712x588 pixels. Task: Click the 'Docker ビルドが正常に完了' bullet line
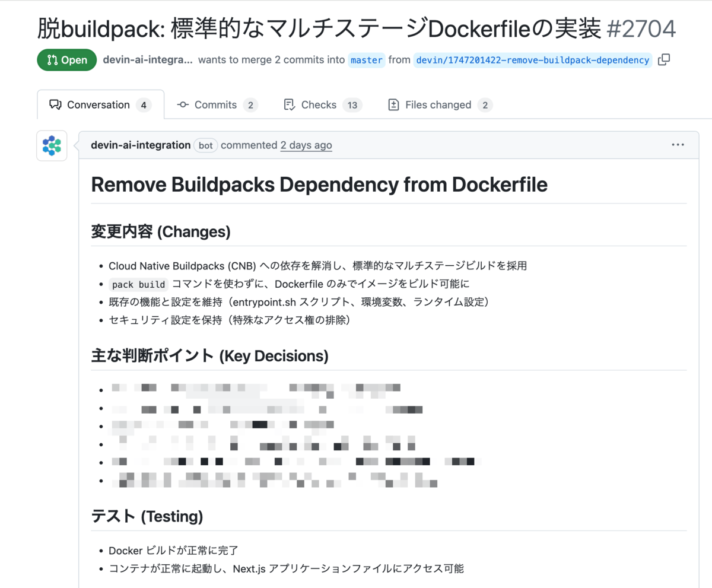[x=173, y=551]
